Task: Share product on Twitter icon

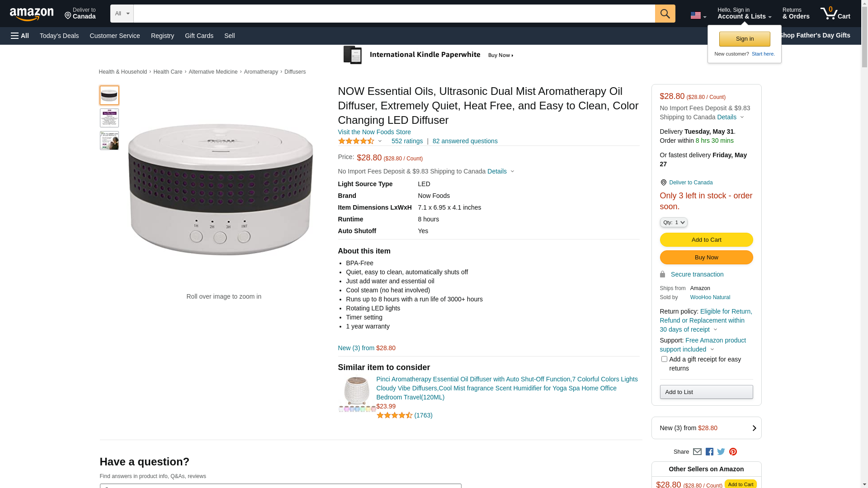Action: click(x=721, y=451)
